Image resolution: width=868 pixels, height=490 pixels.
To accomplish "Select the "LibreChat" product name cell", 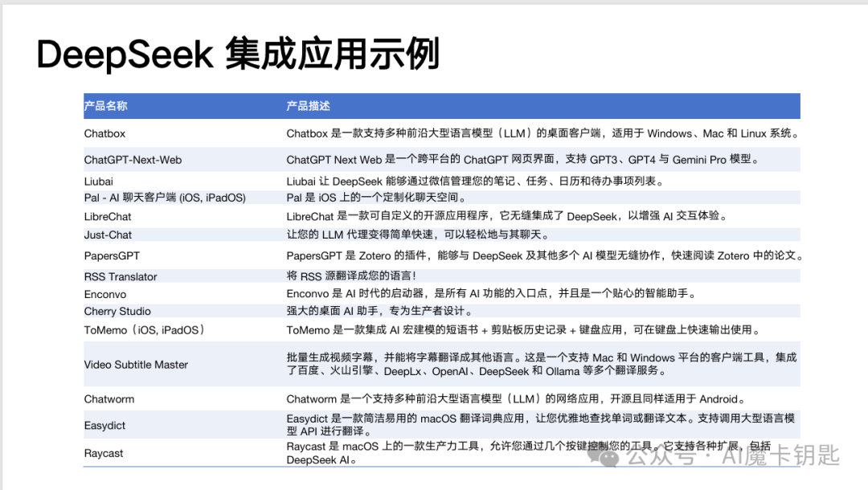I will pyautogui.click(x=108, y=216).
